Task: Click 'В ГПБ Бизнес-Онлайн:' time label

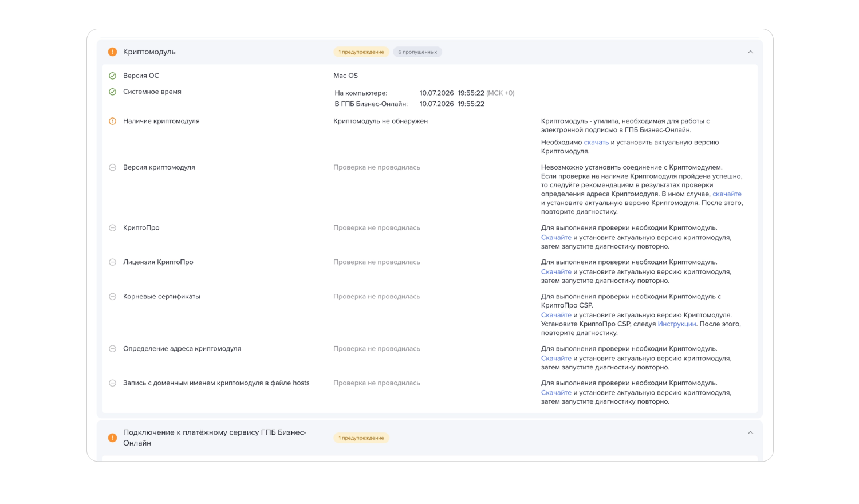Action: coord(371,104)
